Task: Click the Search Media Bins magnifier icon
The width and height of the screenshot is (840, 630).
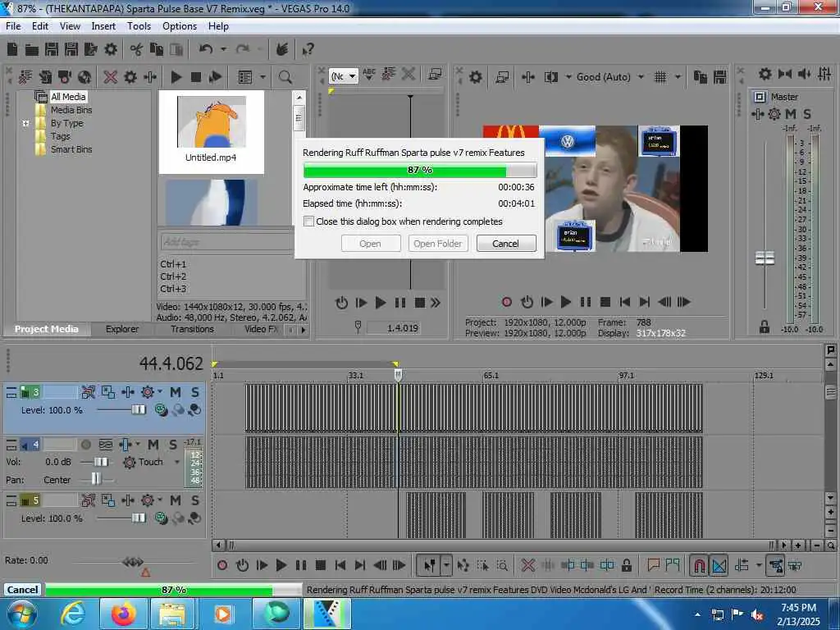Action: click(285, 76)
